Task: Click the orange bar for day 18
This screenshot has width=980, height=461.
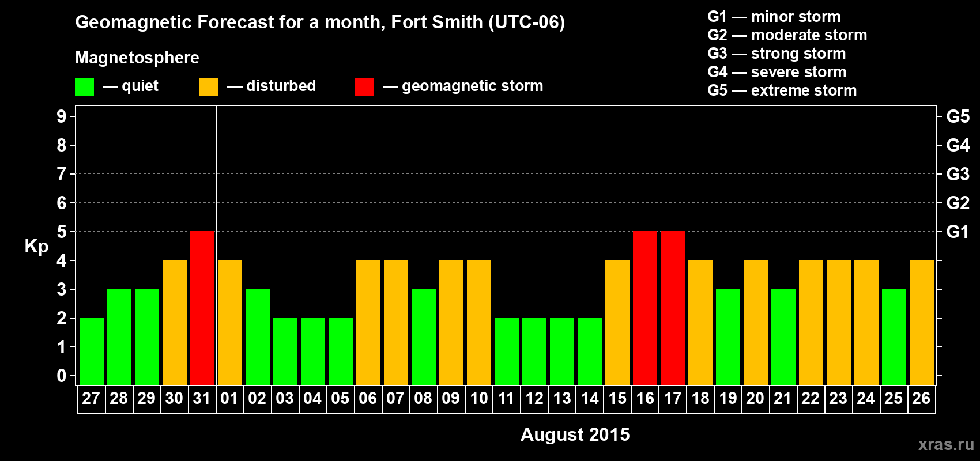Action: 700,323
